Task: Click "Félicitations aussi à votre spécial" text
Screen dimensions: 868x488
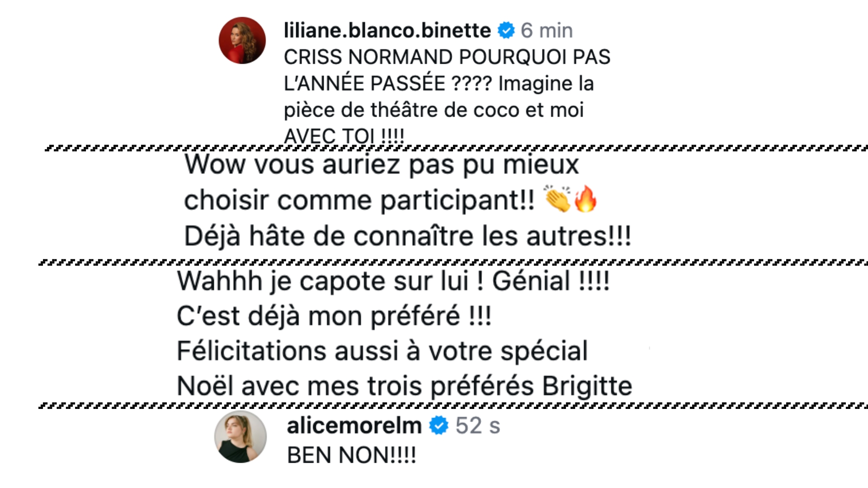Action: pos(382,351)
